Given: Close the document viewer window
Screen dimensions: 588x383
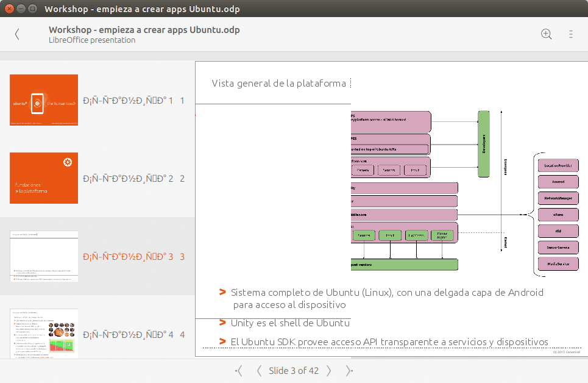Looking at the screenshot, I should 9,9.
